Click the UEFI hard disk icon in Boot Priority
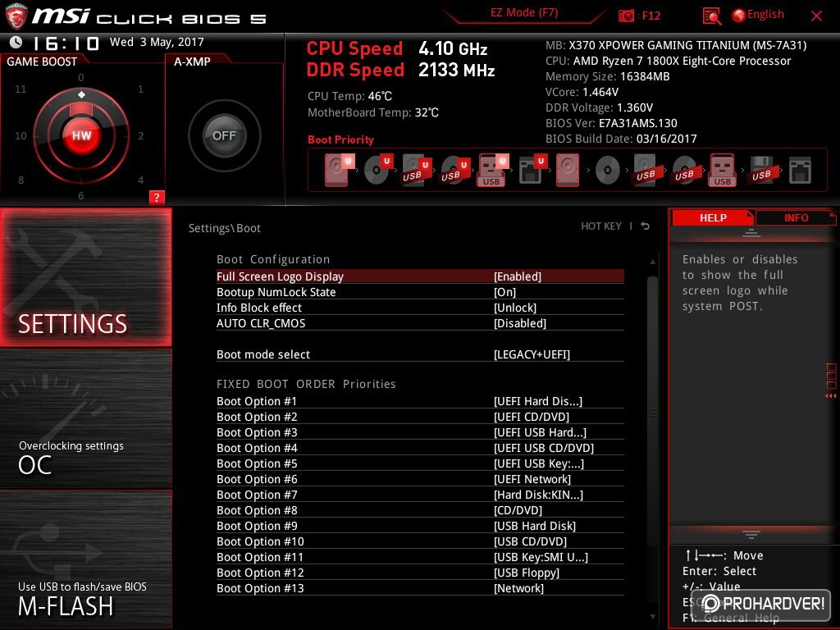The height and width of the screenshot is (630, 840). [338, 170]
